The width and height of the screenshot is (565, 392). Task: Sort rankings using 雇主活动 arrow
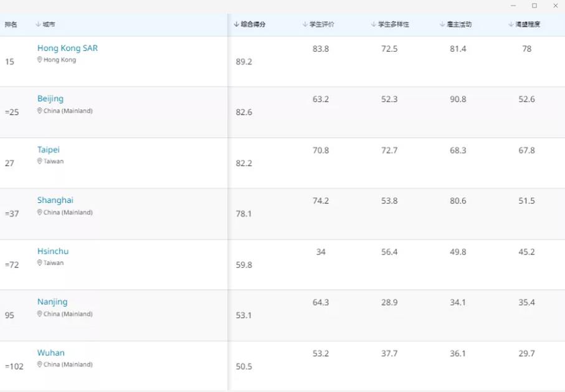pos(442,24)
